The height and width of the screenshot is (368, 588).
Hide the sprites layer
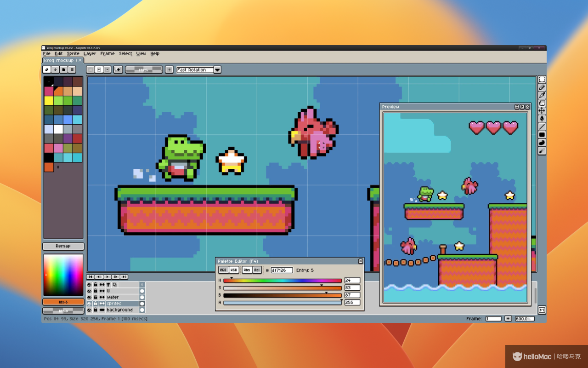pos(89,304)
